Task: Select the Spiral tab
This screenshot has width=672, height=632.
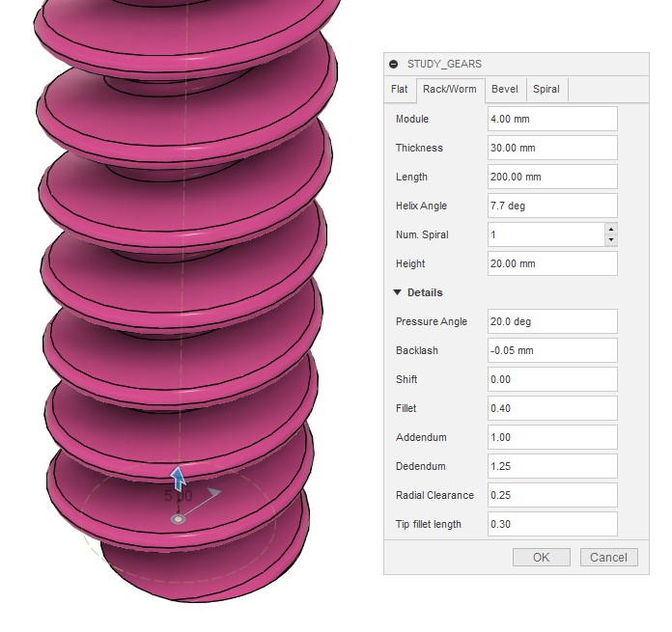Action: [546, 90]
